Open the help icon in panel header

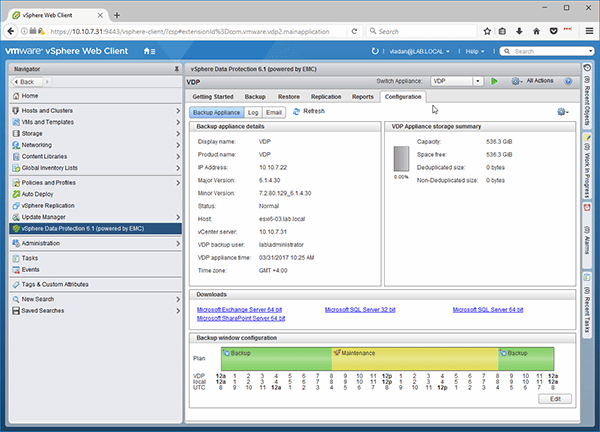[x=567, y=80]
